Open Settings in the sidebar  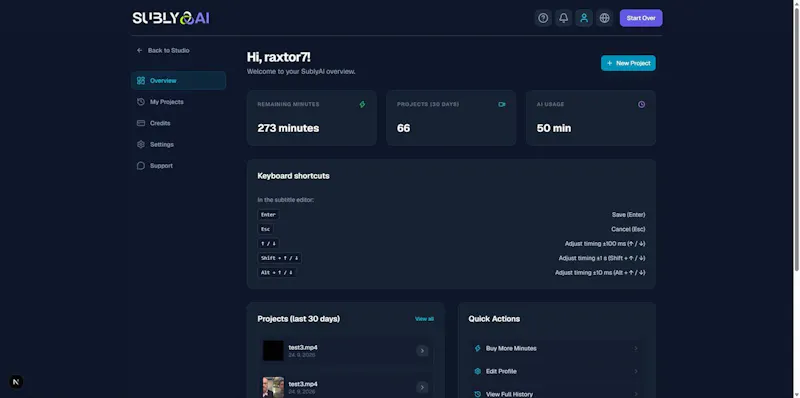[x=179, y=144]
